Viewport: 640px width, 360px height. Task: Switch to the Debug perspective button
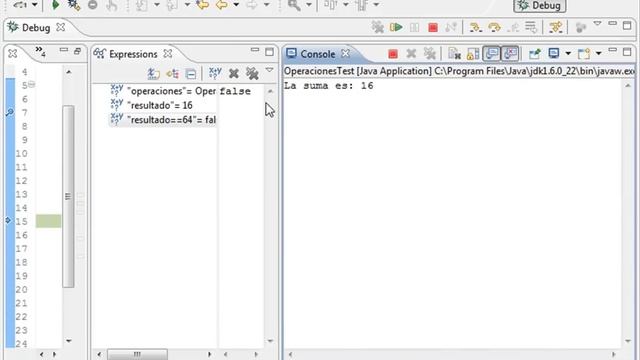[540, 6]
